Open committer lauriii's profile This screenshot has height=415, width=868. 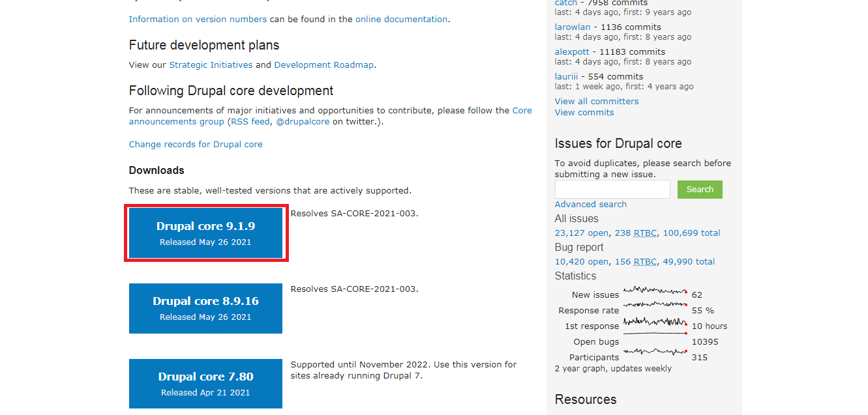(567, 76)
